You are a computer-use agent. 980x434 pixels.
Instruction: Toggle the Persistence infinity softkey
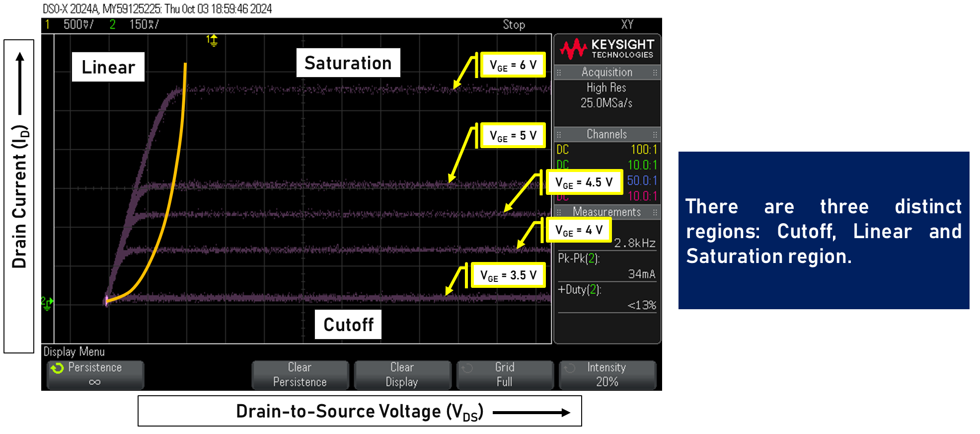tap(95, 375)
